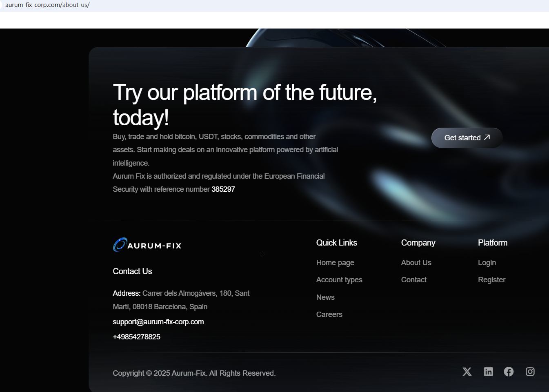549x392 pixels.
Task: Select Contact under Company
Action: (413, 280)
